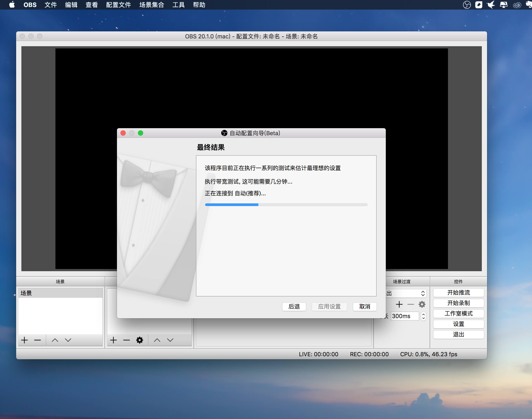Open the 配置文件 menu
Image resolution: width=532 pixels, height=419 pixels.
click(118, 5)
